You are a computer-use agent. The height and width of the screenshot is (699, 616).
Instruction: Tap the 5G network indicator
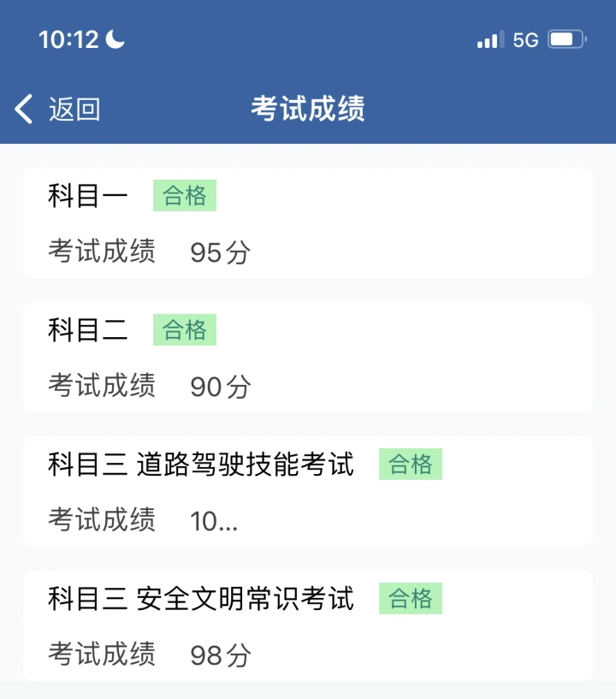point(525,40)
